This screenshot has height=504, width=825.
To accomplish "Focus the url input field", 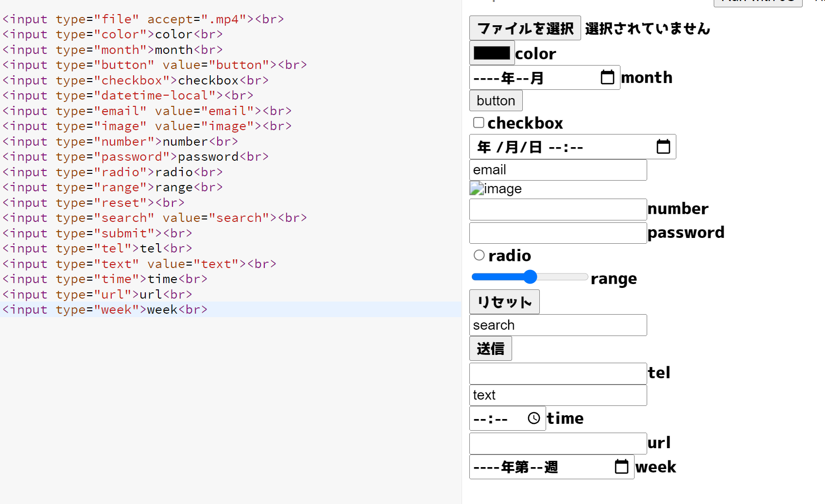I will [558, 444].
